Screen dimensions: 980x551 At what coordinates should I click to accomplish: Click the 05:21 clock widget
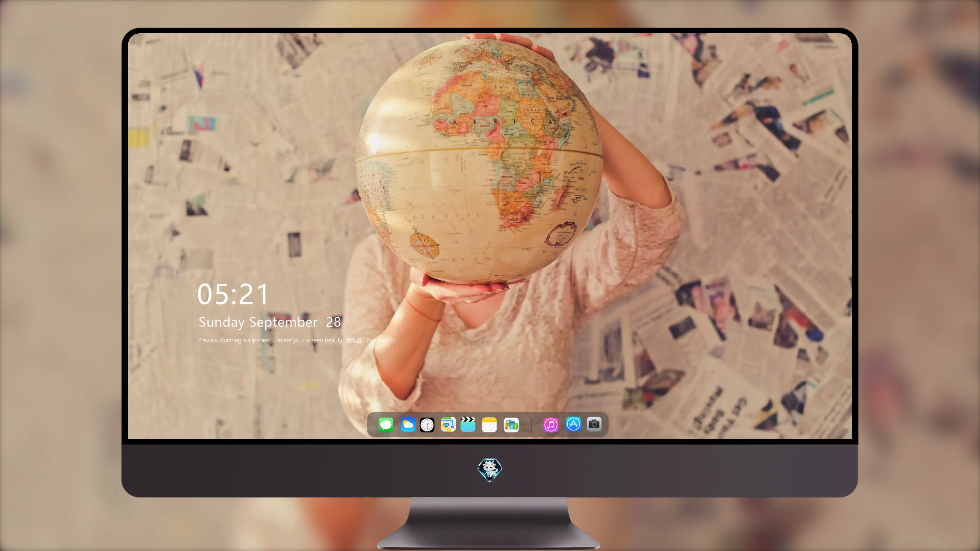click(x=233, y=294)
